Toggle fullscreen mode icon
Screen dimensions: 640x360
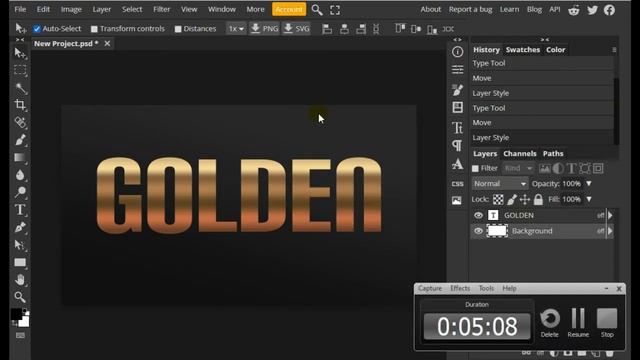pyautogui.click(x=335, y=9)
